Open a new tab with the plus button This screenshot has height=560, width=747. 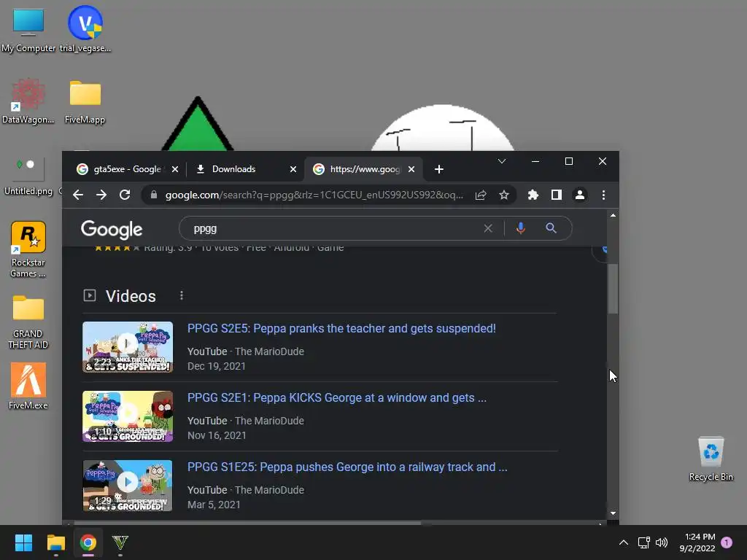point(439,169)
